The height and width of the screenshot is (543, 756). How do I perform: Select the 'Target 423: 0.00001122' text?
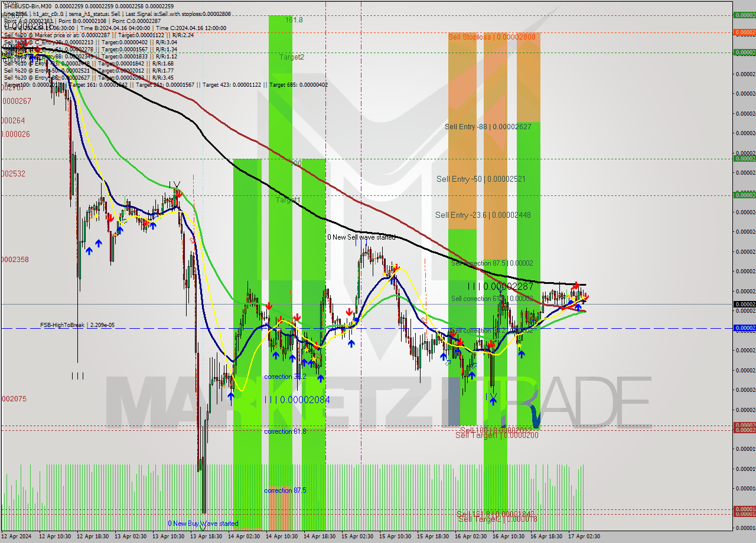234,84
